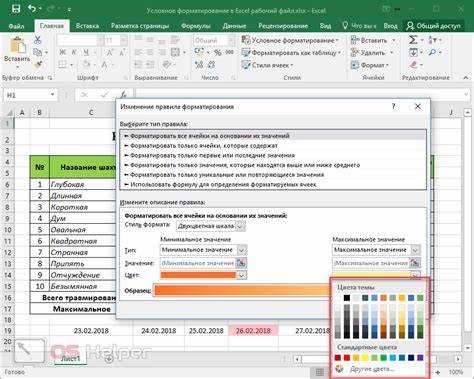Click cell containing 26.02.2018
This screenshot has width=474, height=379.
[x=253, y=331]
